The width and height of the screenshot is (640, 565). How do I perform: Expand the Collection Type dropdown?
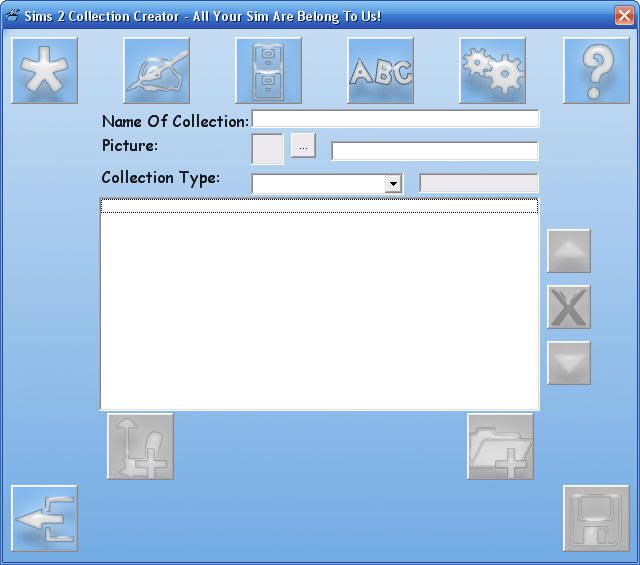(x=393, y=184)
